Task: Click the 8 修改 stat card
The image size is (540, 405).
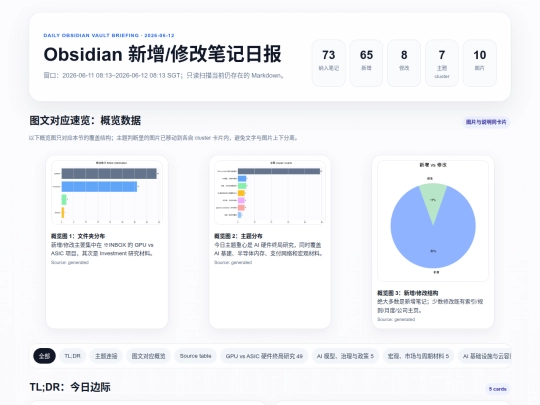Action: tap(404, 63)
